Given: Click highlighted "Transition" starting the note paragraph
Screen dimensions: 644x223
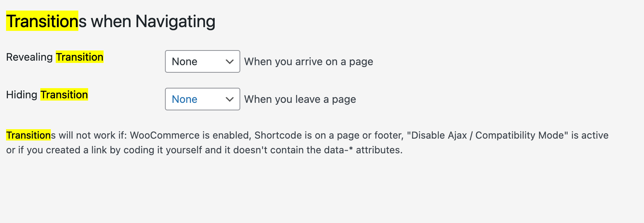Looking at the screenshot, I should point(28,135).
